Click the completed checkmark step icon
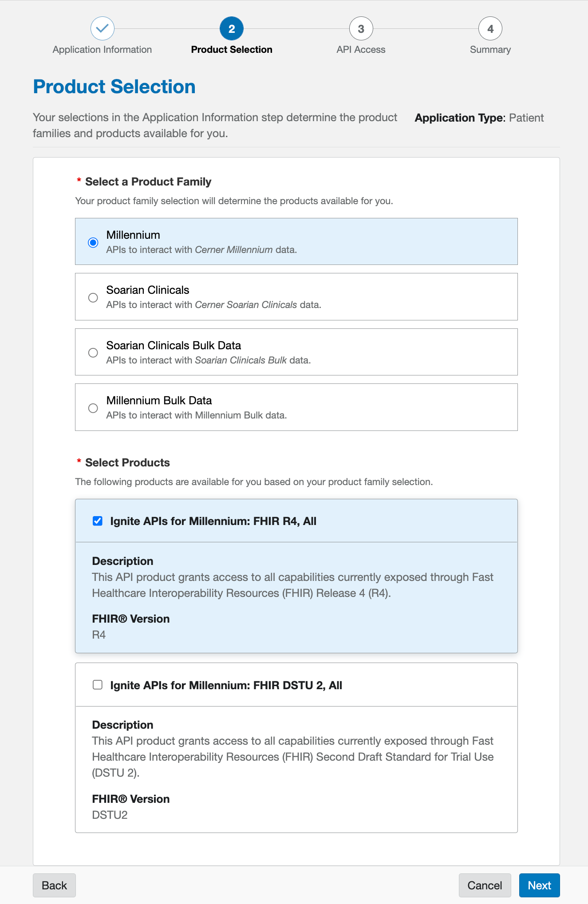 [x=103, y=29]
